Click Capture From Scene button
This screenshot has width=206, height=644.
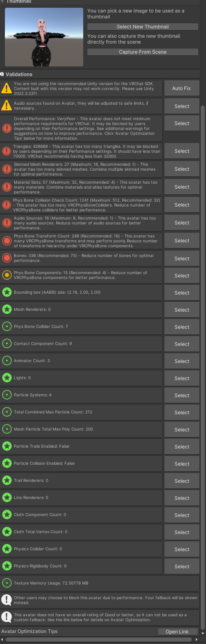tap(143, 52)
